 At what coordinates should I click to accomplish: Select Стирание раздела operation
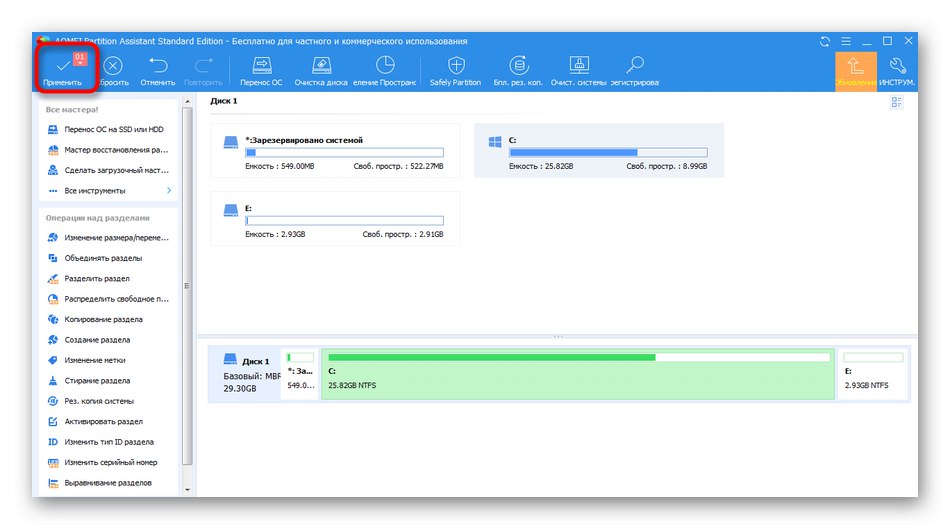point(88,381)
